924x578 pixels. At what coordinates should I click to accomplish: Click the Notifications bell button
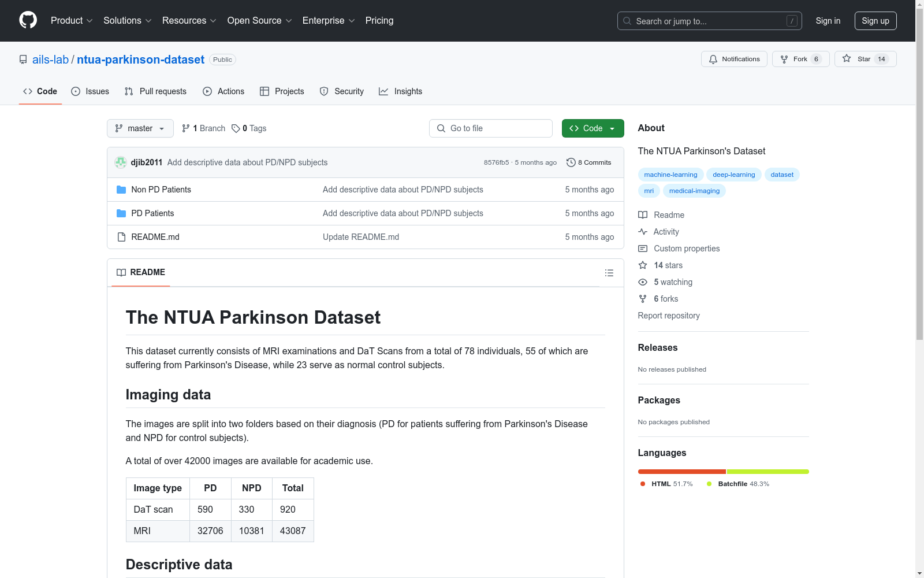[x=734, y=59]
